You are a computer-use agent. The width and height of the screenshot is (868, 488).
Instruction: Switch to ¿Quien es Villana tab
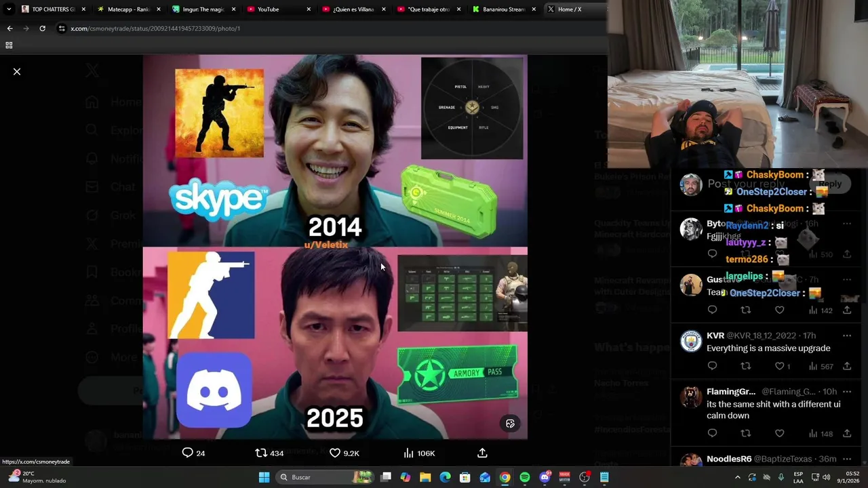[x=353, y=9]
